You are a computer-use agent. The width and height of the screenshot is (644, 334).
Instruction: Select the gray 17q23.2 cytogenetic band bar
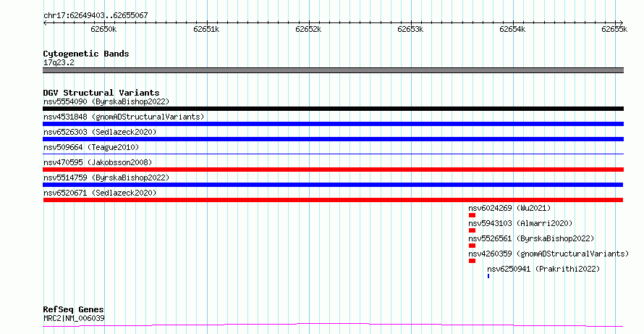[x=333, y=70]
